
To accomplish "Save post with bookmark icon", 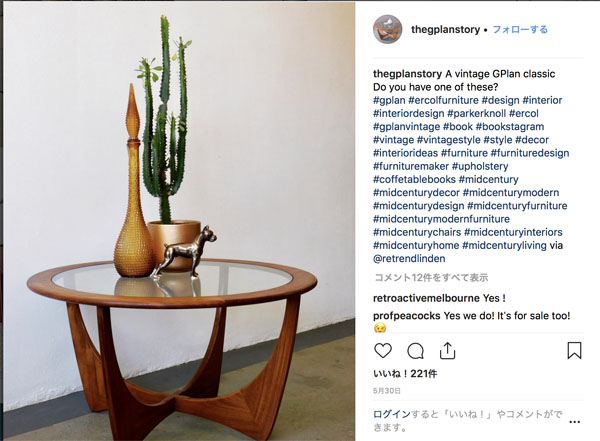I will point(574,350).
